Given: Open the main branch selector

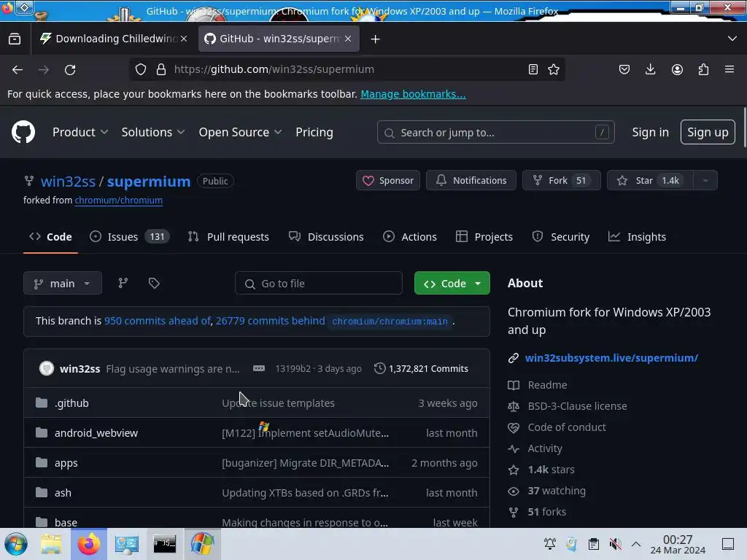Looking at the screenshot, I should (x=63, y=284).
